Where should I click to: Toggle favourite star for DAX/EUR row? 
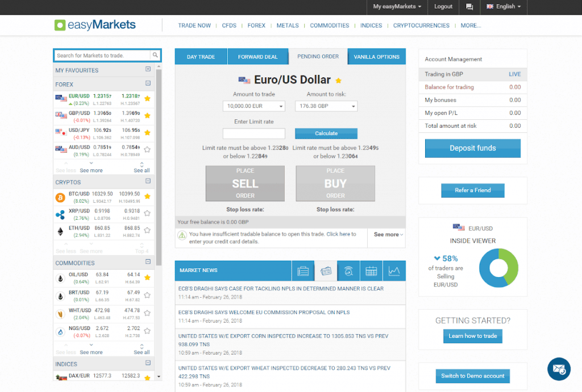pos(147,378)
